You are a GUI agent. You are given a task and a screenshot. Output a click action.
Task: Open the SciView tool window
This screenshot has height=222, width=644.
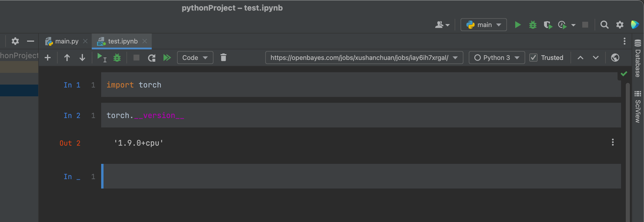638,107
